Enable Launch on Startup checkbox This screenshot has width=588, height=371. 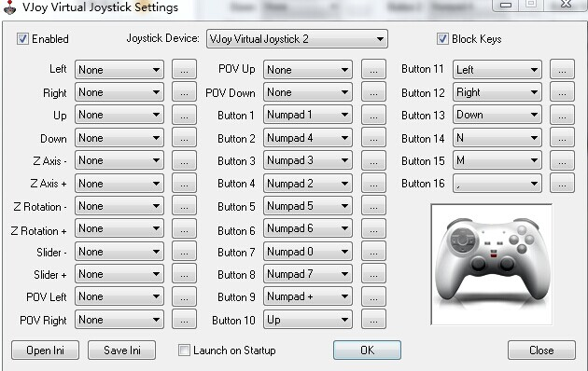[184, 350]
